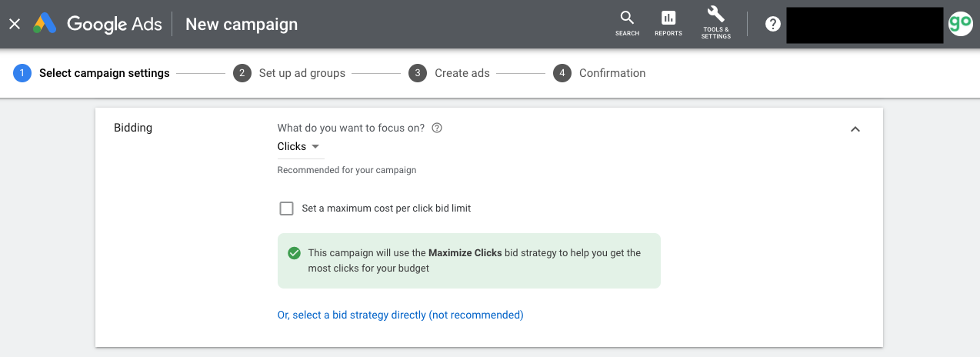Image resolution: width=980 pixels, height=357 pixels.
Task: Open the Reports icon
Action: click(668, 23)
